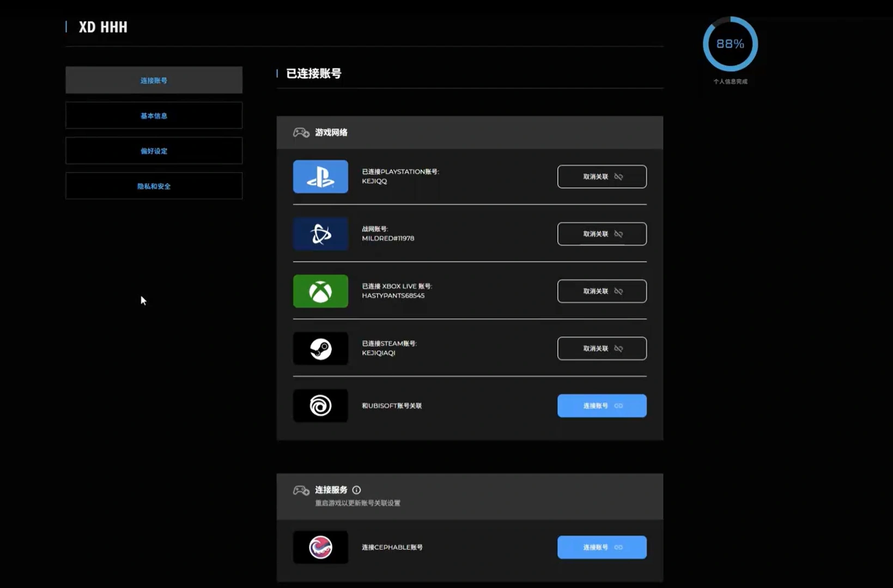Select the Xbox Live logo icon

click(x=320, y=291)
